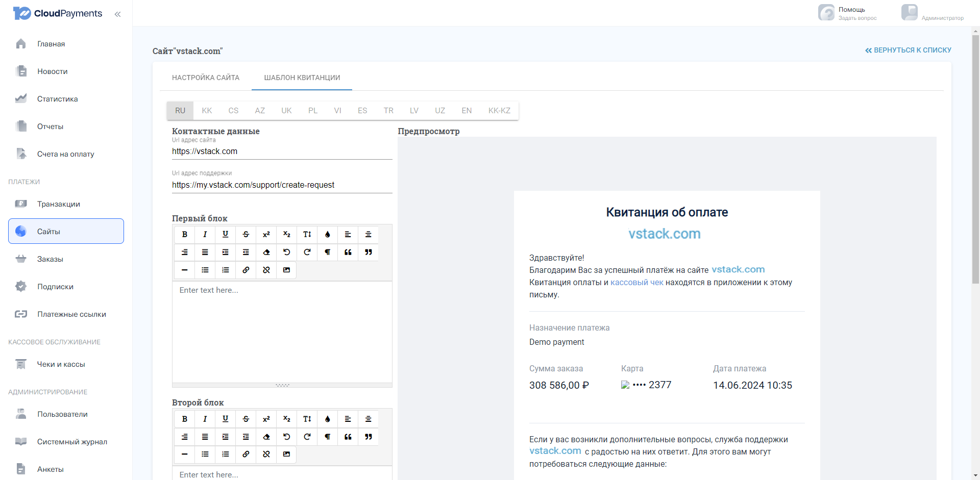Screen dimensions: 980x480
Task: Apply underline in the Первый блок toolbar
Action: pos(226,234)
